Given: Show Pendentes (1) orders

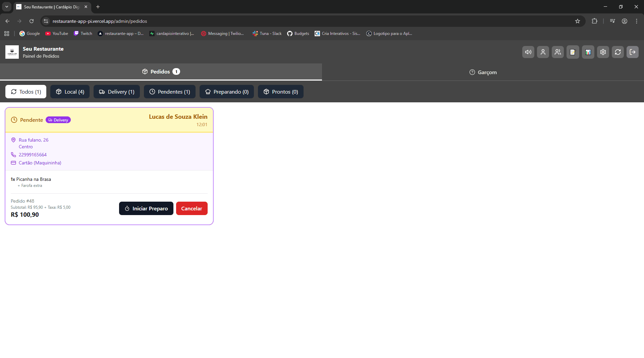Looking at the screenshot, I should [169, 92].
